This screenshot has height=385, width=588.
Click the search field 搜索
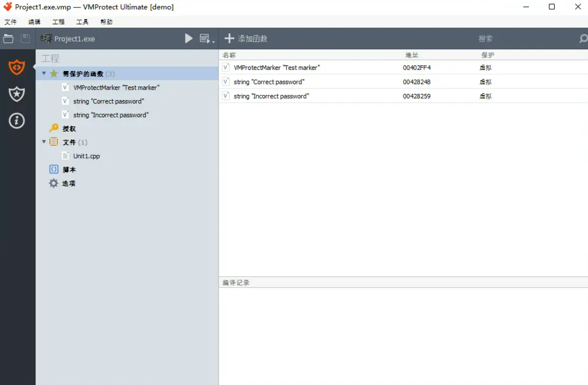(x=485, y=39)
